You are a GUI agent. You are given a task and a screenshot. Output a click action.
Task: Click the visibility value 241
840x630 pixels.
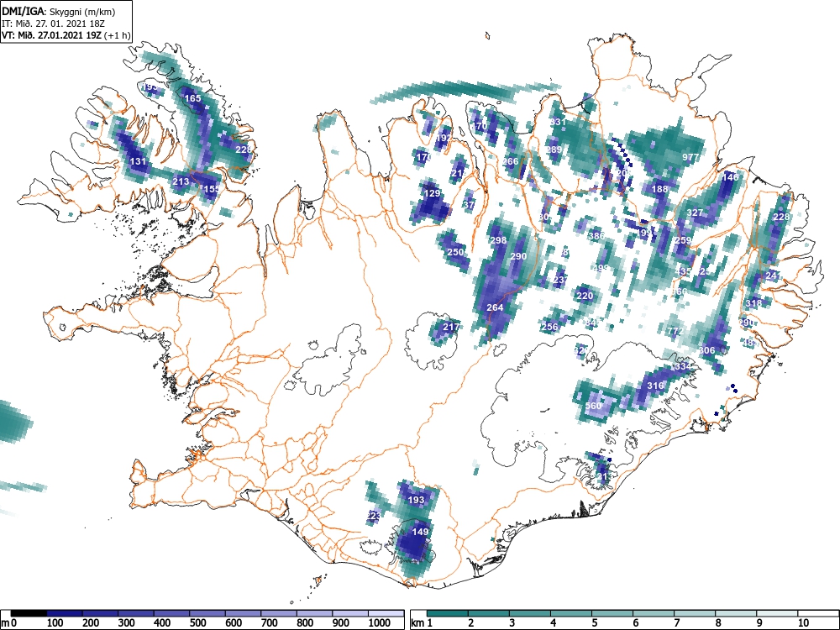point(774,276)
